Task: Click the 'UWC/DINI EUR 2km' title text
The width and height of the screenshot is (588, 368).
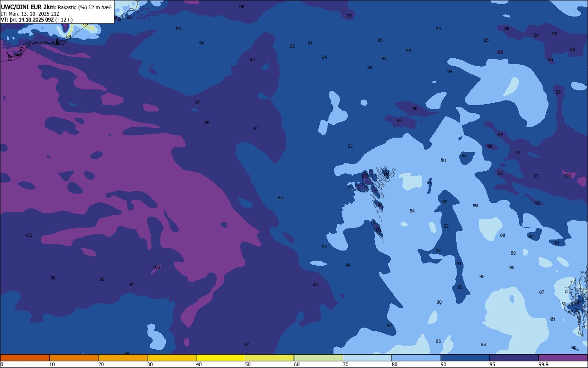Action: click(x=28, y=6)
